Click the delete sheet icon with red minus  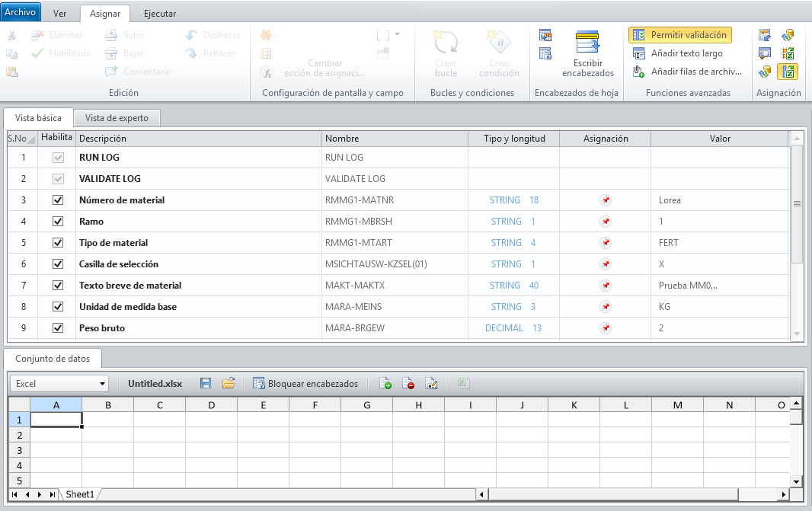(408, 383)
